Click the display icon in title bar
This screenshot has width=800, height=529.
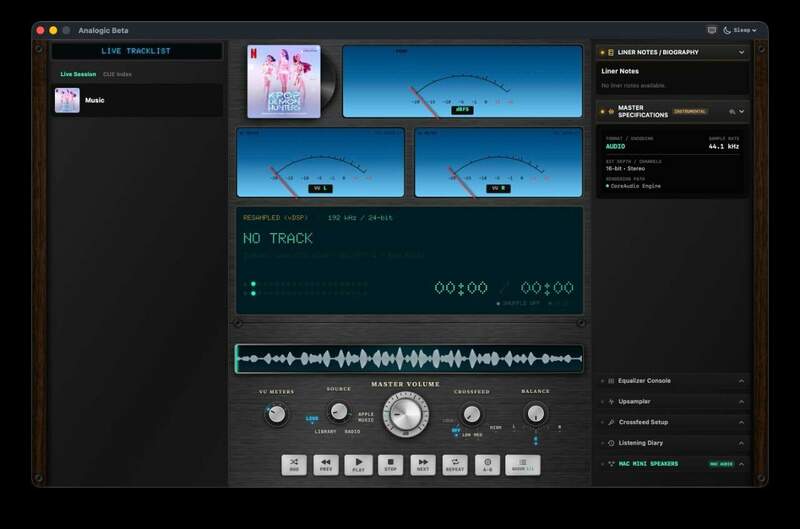(x=712, y=30)
